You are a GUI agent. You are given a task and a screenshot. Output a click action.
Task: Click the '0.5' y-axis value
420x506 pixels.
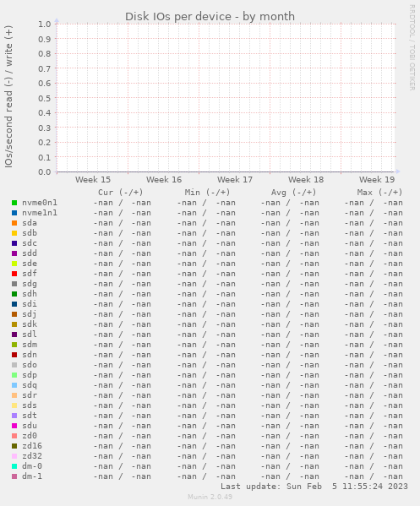[45, 98]
